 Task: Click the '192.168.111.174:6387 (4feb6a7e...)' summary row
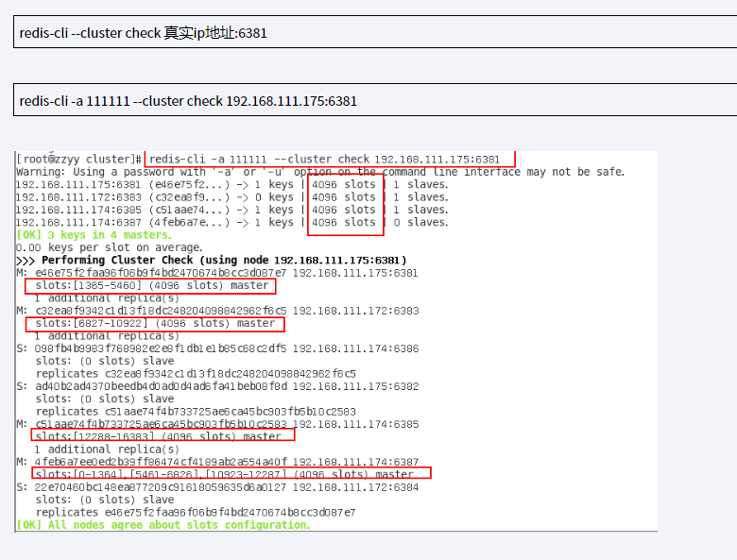232,222
